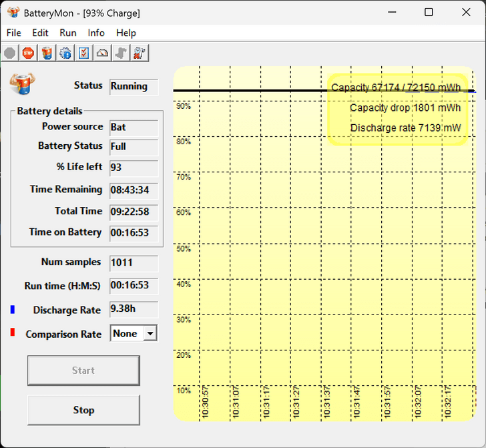The width and height of the screenshot is (486, 448).
Task: Click the Status field showing Running
Action: (x=134, y=87)
